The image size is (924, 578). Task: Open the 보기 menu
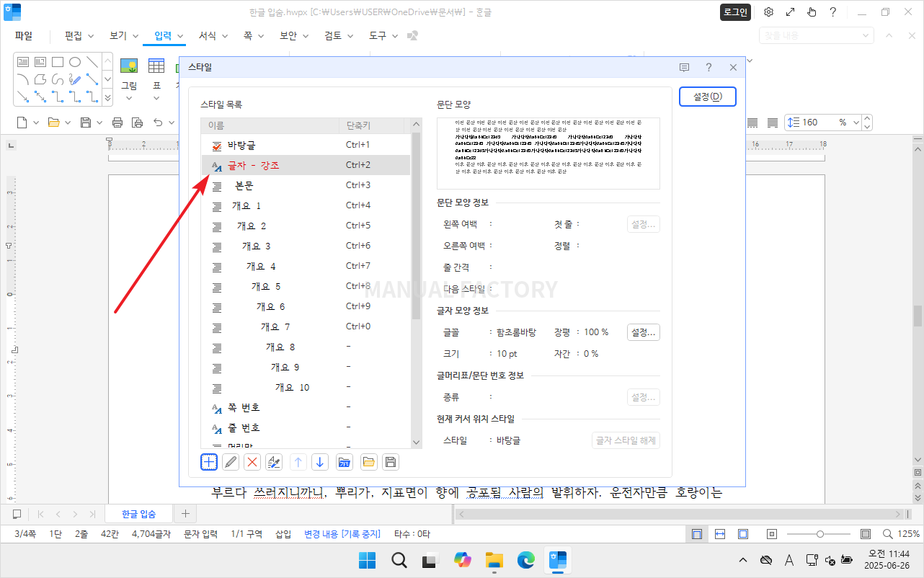point(118,35)
